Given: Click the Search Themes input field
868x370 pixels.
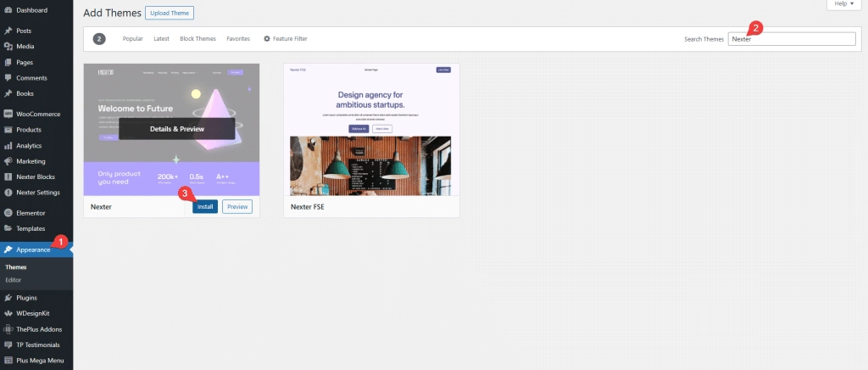Looking at the screenshot, I should (792, 39).
